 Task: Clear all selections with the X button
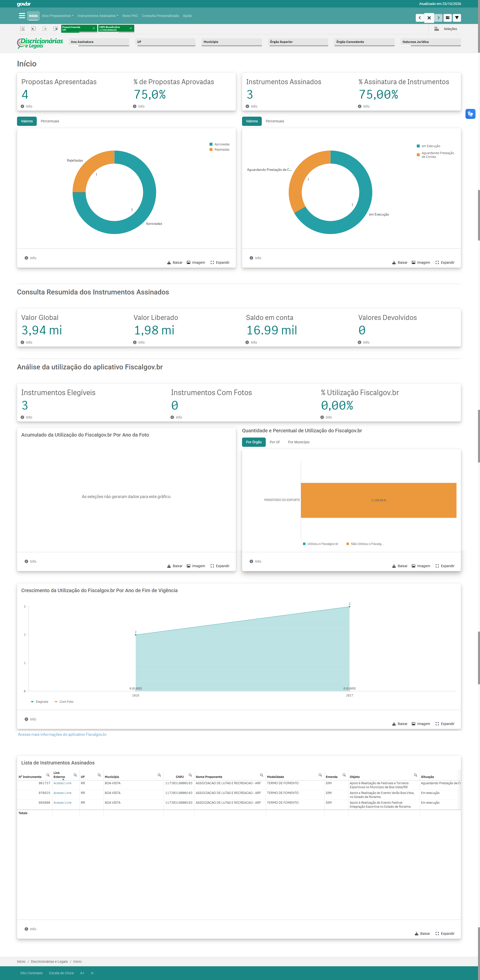[x=429, y=17]
